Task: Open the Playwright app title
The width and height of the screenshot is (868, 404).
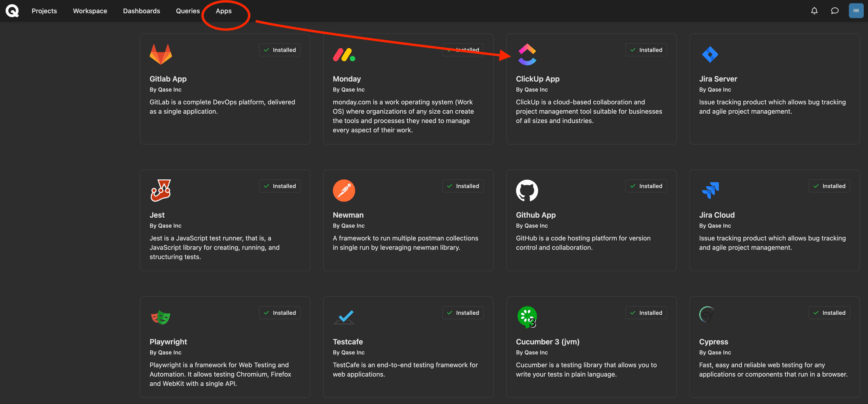Action: tap(168, 342)
